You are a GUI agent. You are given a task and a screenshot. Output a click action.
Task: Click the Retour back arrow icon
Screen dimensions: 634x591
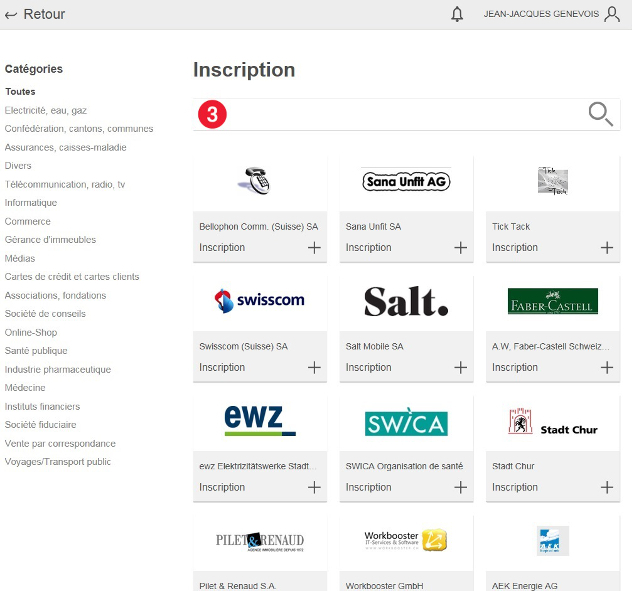(x=11, y=15)
